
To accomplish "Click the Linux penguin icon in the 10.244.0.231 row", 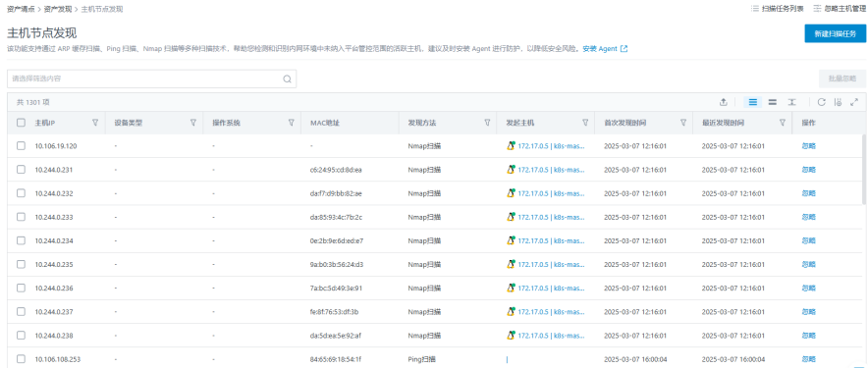I will pos(511,170).
